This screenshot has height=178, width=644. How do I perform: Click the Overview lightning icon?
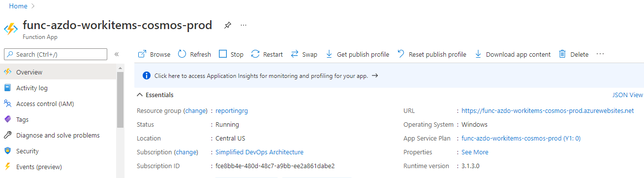(x=7, y=72)
